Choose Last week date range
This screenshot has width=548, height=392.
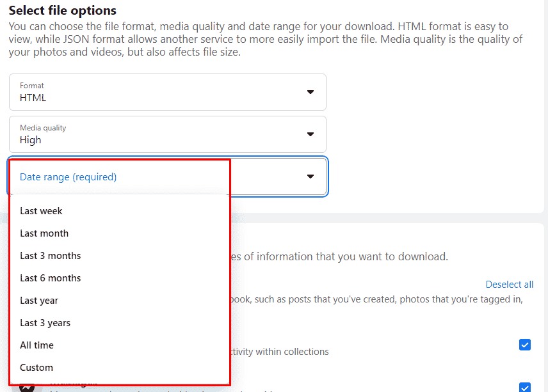click(x=119, y=211)
